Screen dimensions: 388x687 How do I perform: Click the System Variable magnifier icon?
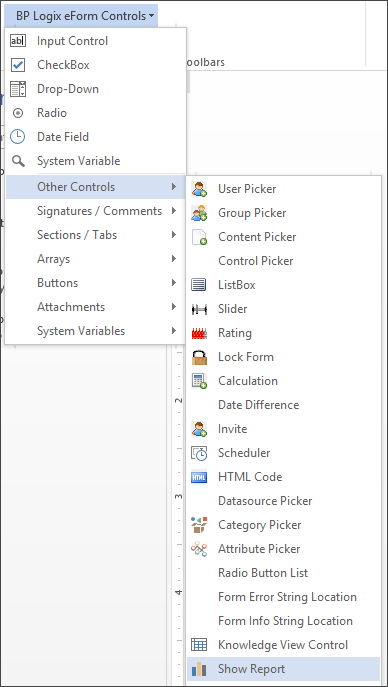18,161
